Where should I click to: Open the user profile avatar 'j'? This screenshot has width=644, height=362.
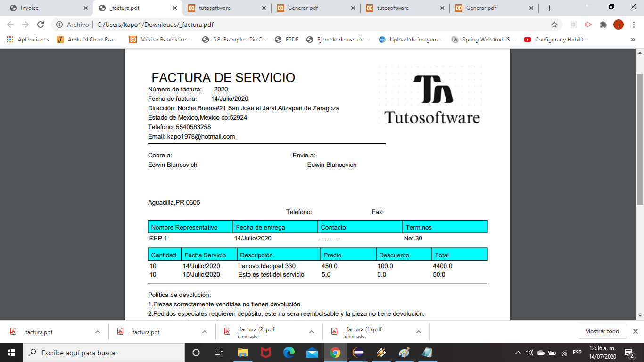[x=618, y=25]
